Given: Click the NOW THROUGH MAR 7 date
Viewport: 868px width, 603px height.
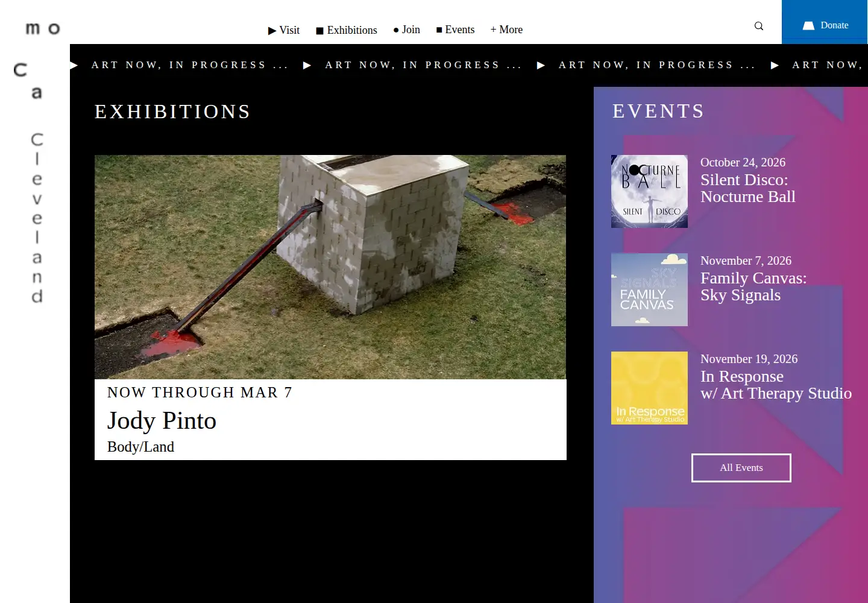Looking at the screenshot, I should 200,393.
